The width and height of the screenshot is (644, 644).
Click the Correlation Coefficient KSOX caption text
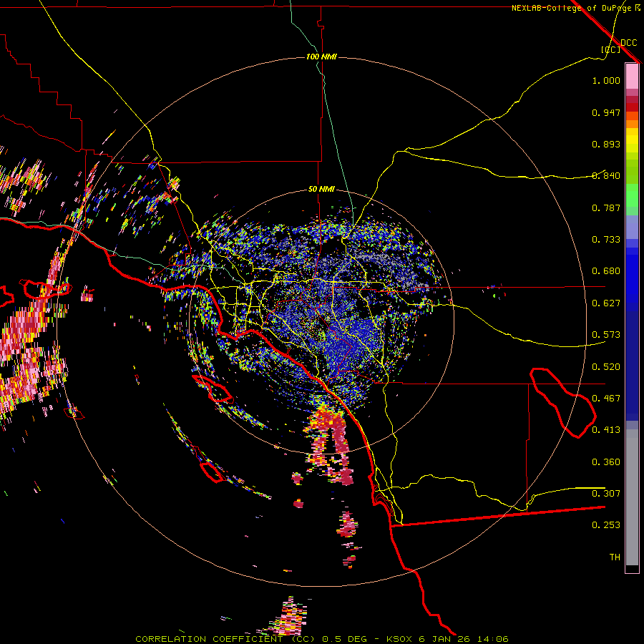click(x=322, y=639)
